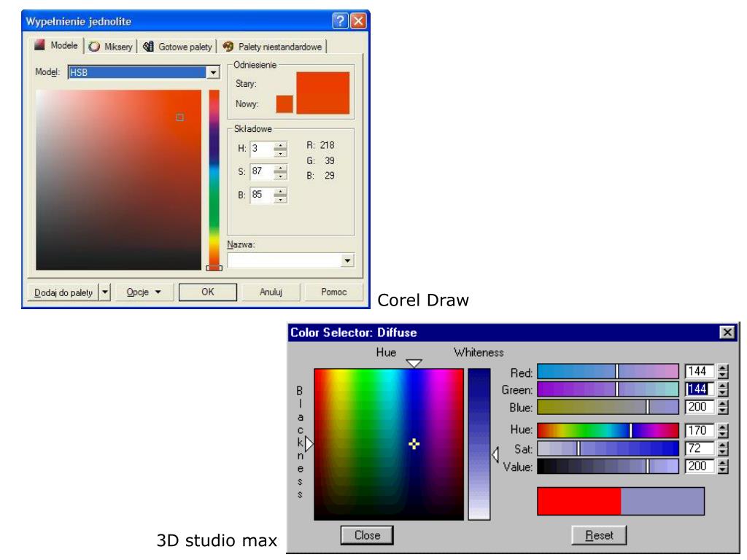Open the Opcje options menu
The width and height of the screenshot is (747, 560).
click(144, 292)
